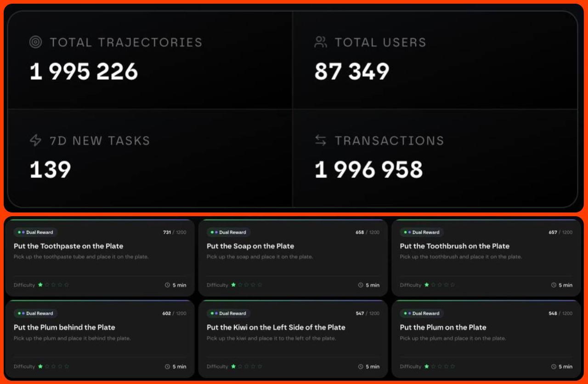Click the green difficulty star on the Toothbrush card
Image resolution: width=588 pixels, height=384 pixels.
click(x=426, y=285)
